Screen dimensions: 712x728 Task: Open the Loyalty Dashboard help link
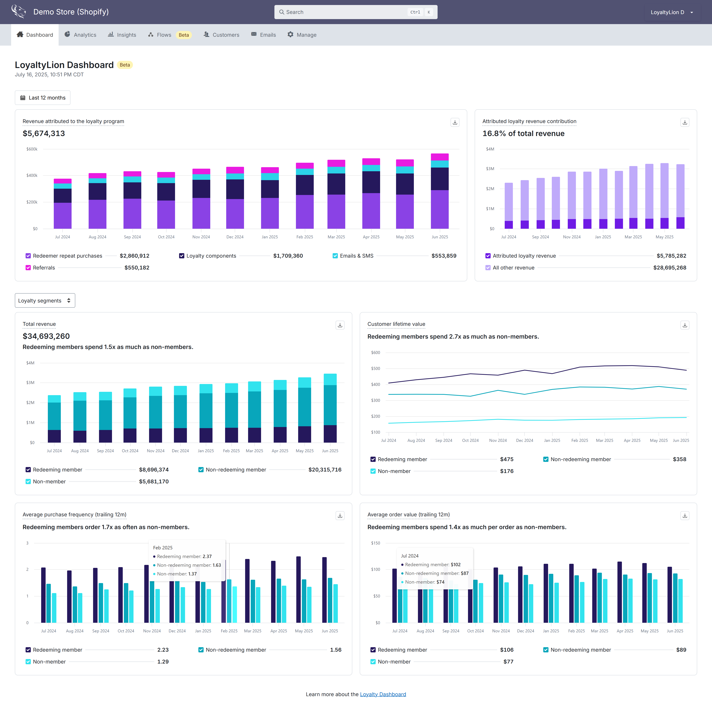pyautogui.click(x=383, y=694)
